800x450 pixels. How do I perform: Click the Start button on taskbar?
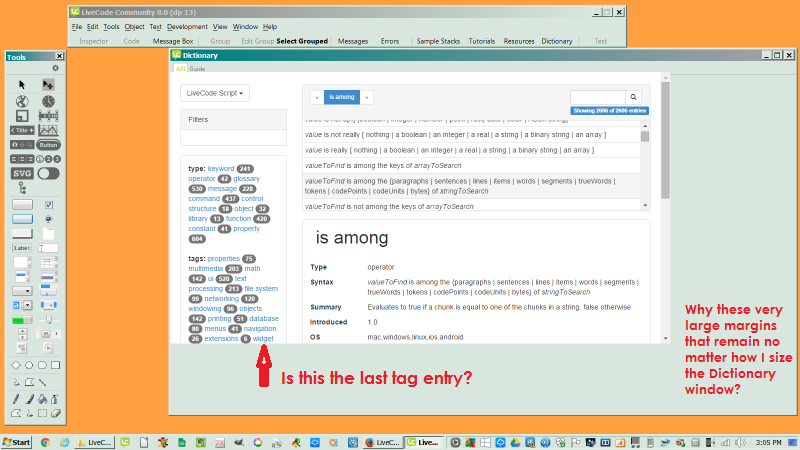coord(17,441)
